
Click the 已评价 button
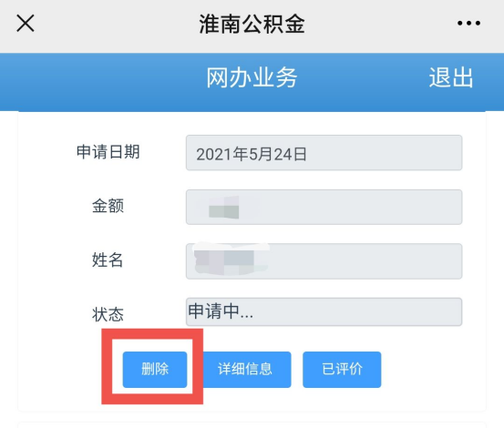[x=342, y=369]
